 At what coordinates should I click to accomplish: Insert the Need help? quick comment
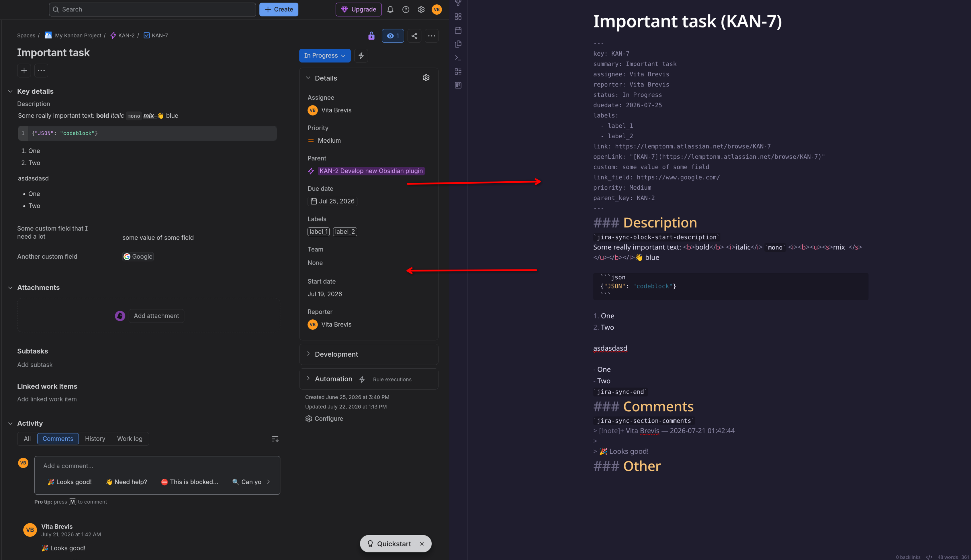coord(127,482)
